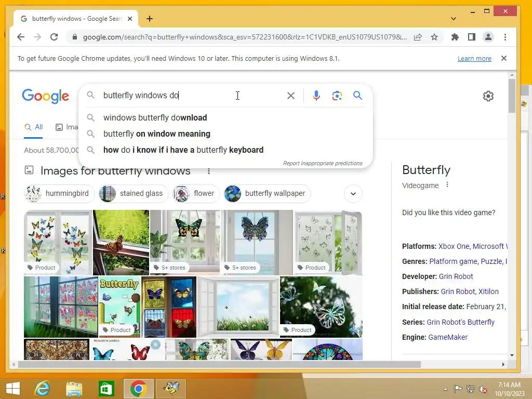
Task: Reload the page with the refresh icon
Action: click(54, 37)
